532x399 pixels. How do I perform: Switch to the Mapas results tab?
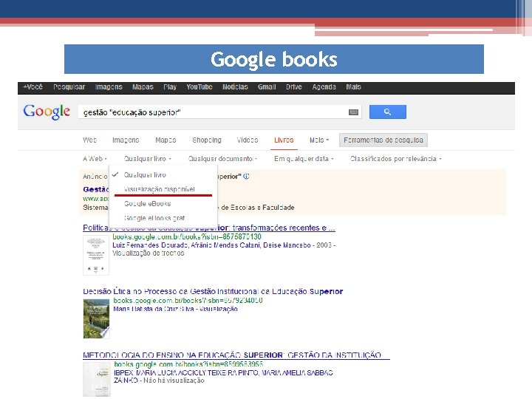(166, 140)
